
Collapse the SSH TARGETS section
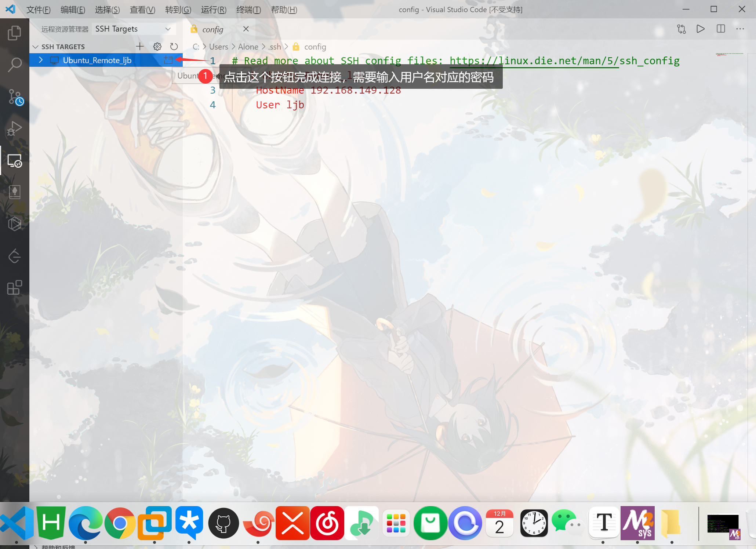(x=36, y=47)
